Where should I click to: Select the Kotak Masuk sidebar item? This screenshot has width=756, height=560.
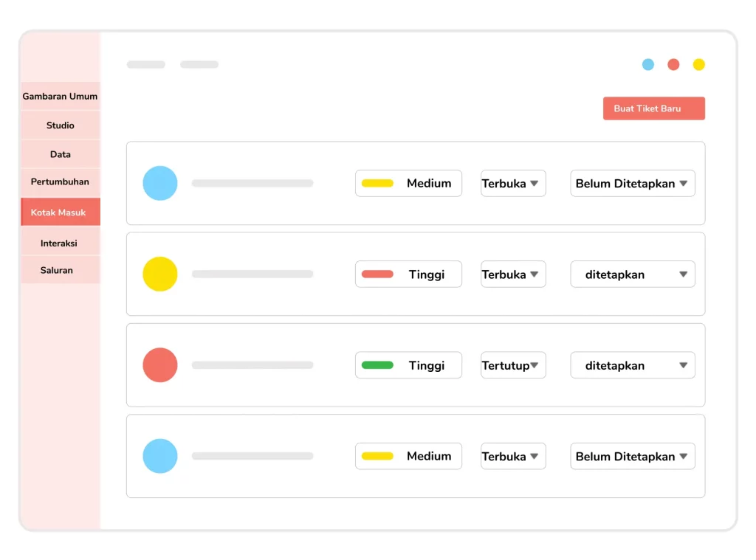(60, 212)
